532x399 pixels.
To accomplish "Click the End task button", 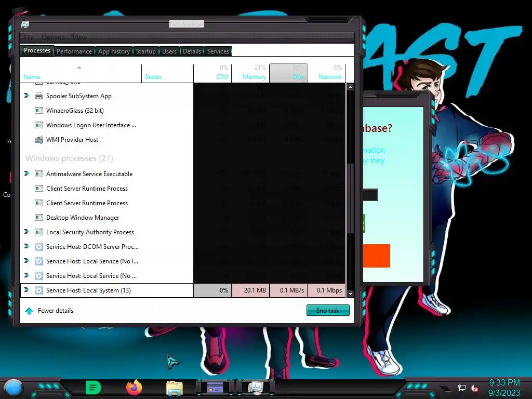I will tap(328, 311).
